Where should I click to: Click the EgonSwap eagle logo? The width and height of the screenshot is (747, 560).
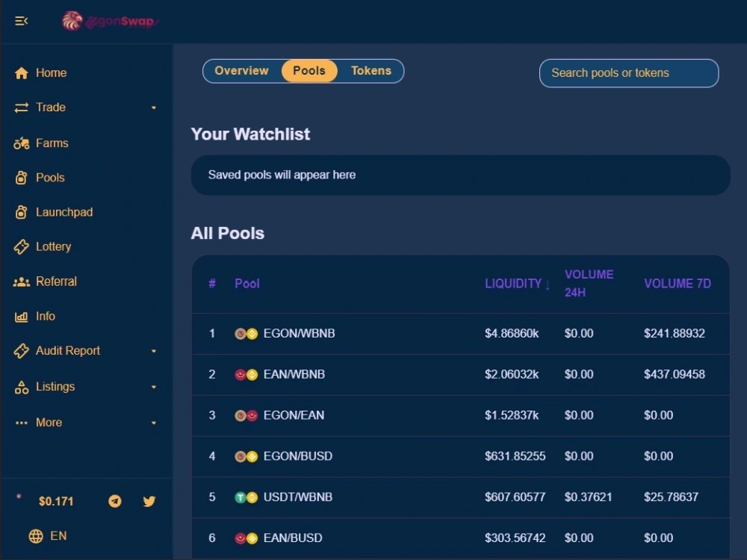(x=72, y=21)
